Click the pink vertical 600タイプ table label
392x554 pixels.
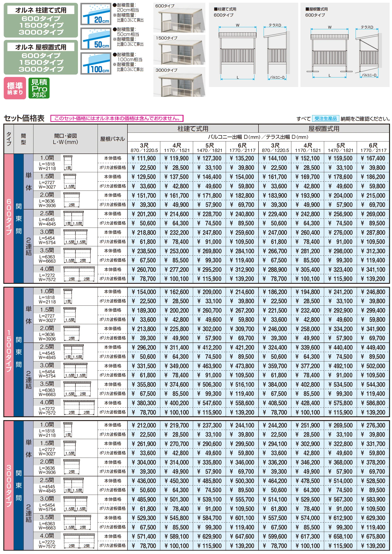point(9,218)
